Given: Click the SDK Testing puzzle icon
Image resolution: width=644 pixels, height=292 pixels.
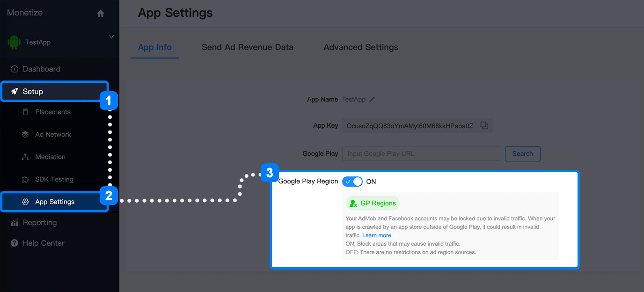Looking at the screenshot, I should (25, 179).
